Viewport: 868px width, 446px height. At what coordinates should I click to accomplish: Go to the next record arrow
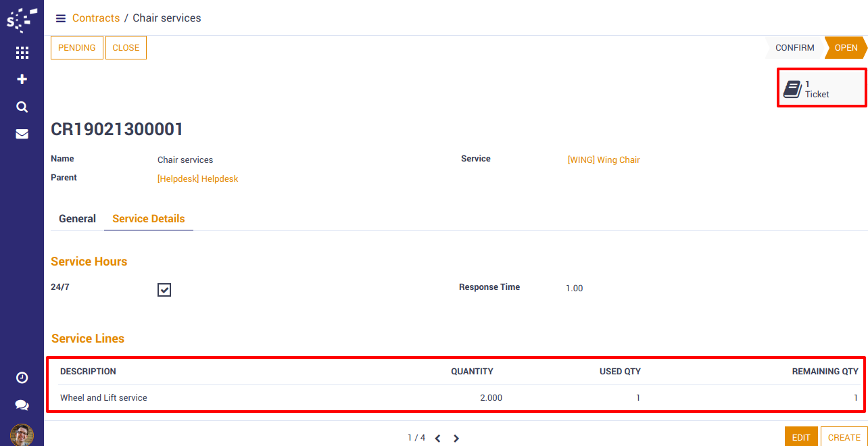pyautogui.click(x=456, y=439)
